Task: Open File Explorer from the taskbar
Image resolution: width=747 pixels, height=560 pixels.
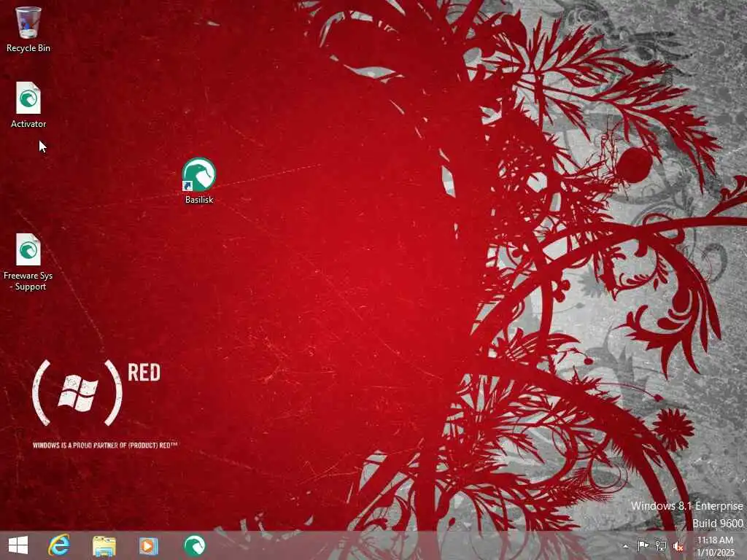Action: tap(104, 545)
